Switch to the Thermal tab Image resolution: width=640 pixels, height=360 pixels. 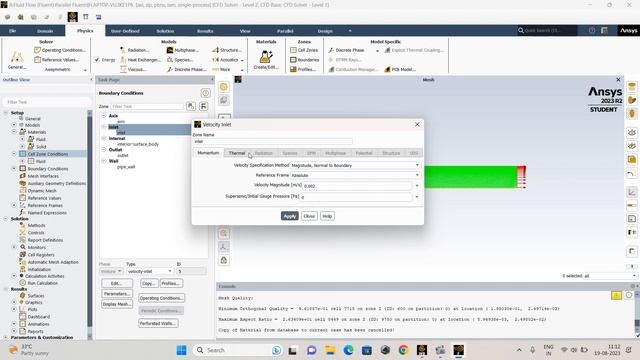pos(237,153)
